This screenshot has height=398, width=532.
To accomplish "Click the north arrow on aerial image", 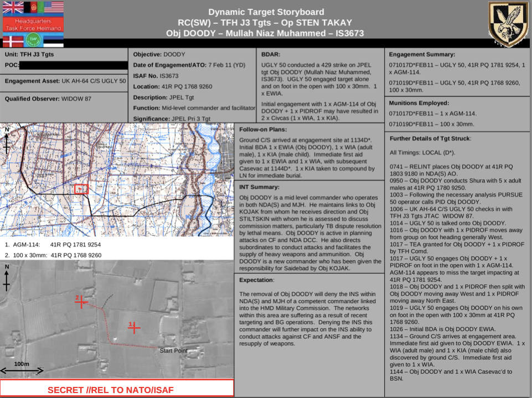I will click(7, 278).
